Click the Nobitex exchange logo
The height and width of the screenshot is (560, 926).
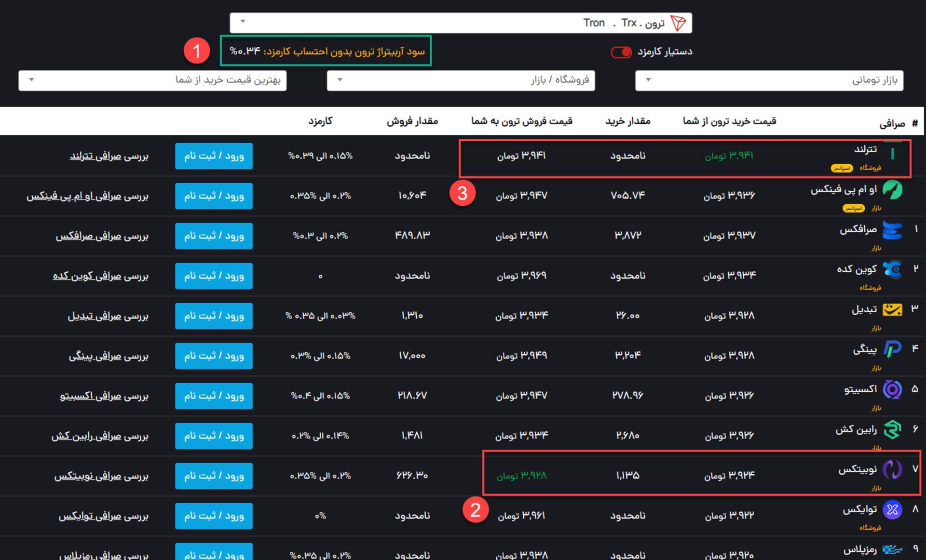(892, 469)
